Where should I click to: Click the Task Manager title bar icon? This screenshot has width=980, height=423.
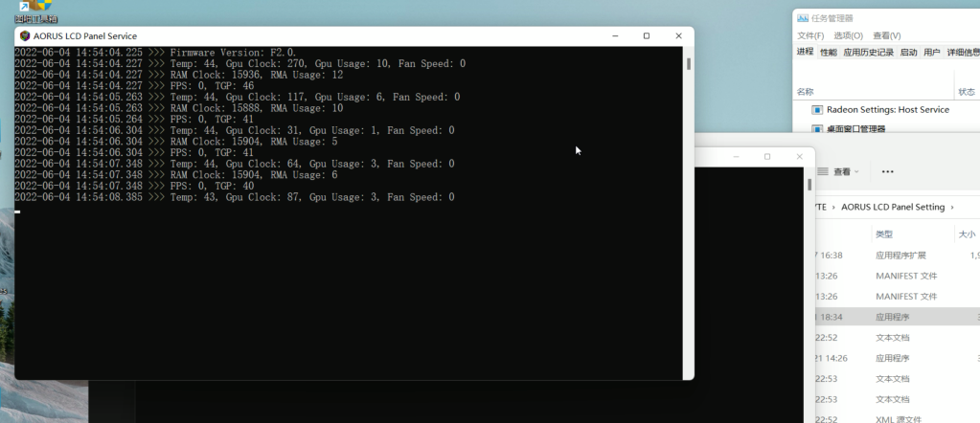pyautogui.click(x=802, y=18)
